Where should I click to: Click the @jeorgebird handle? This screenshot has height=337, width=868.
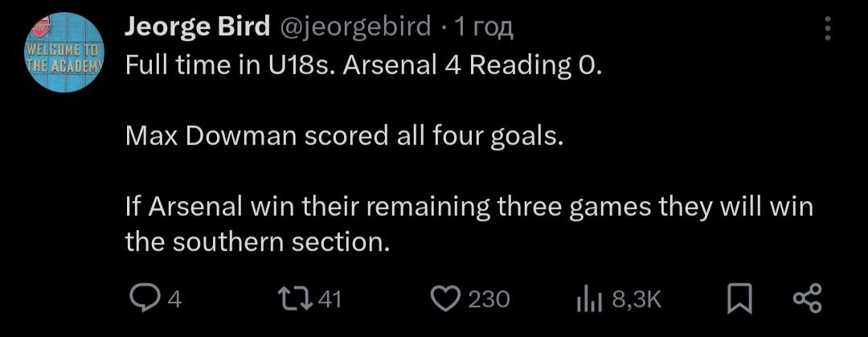[x=354, y=27]
